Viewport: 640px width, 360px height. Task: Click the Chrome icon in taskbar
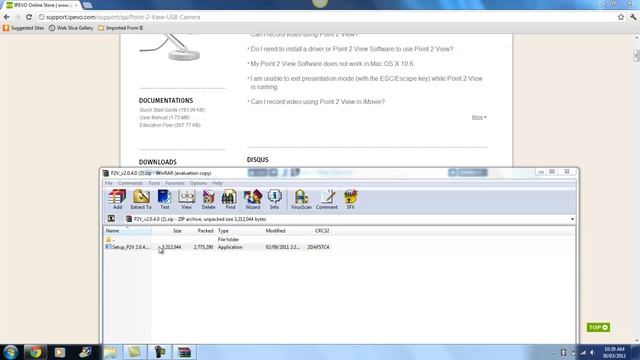click(35, 352)
